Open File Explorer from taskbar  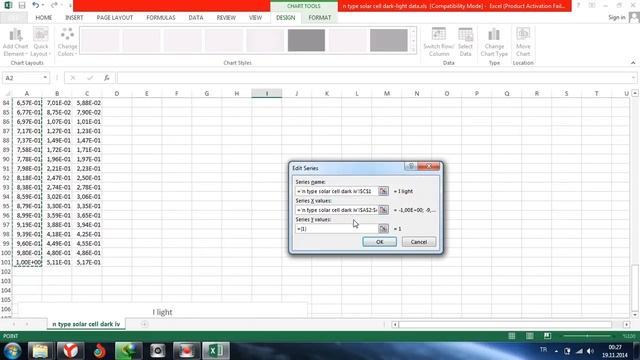click(x=40, y=351)
